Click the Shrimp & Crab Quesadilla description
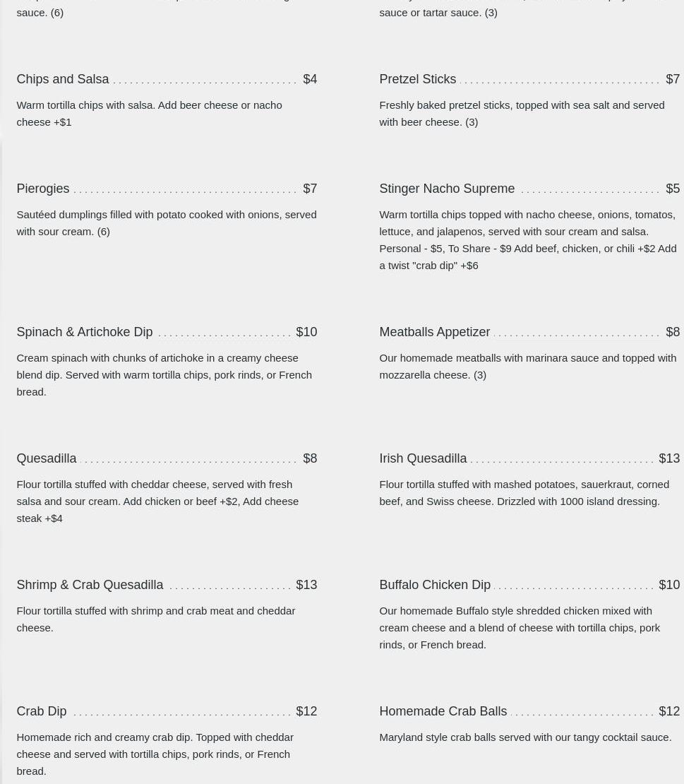Image resolution: width=684 pixels, height=784 pixels. pos(155,619)
